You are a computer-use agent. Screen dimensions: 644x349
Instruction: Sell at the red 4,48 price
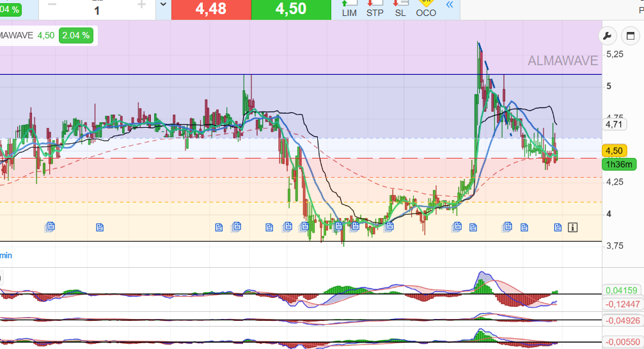click(211, 9)
